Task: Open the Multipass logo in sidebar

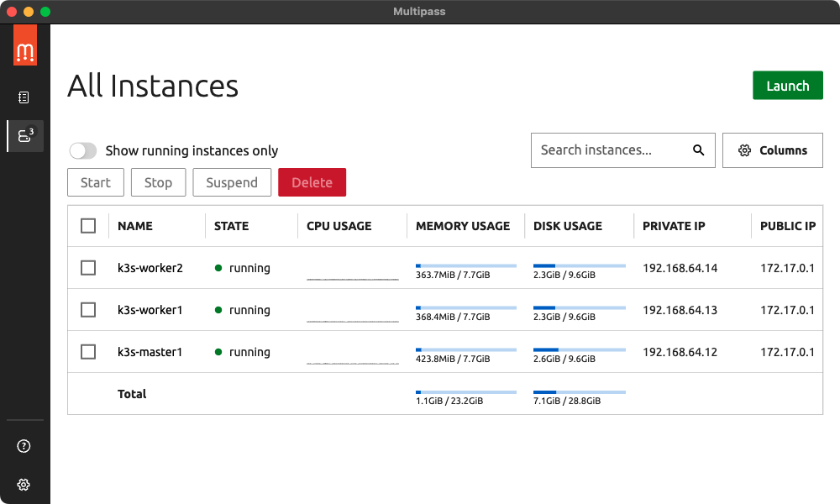Action: tap(25, 45)
